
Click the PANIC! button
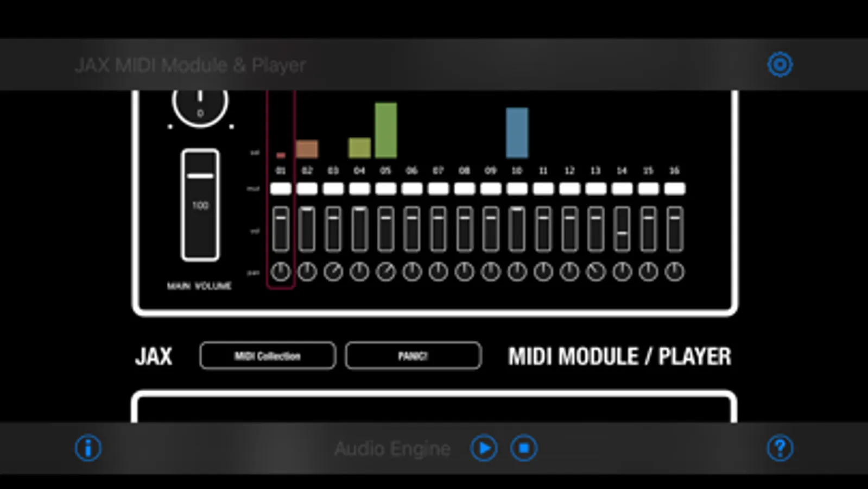[x=413, y=356]
